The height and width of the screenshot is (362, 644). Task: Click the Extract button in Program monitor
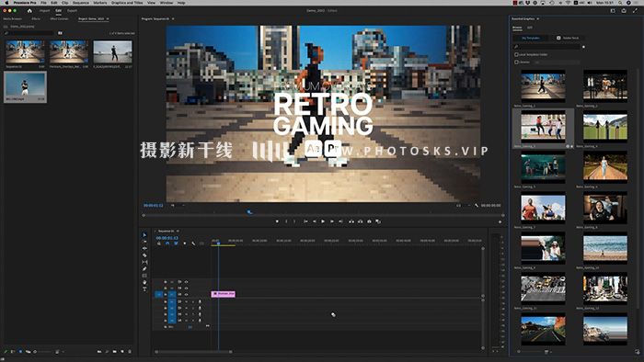pos(361,221)
